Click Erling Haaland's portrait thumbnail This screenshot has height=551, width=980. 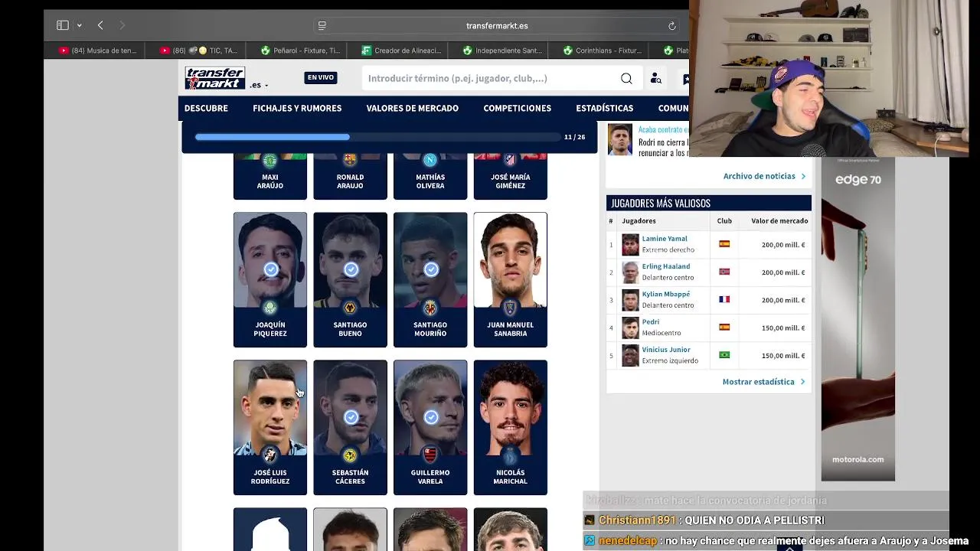(x=630, y=272)
